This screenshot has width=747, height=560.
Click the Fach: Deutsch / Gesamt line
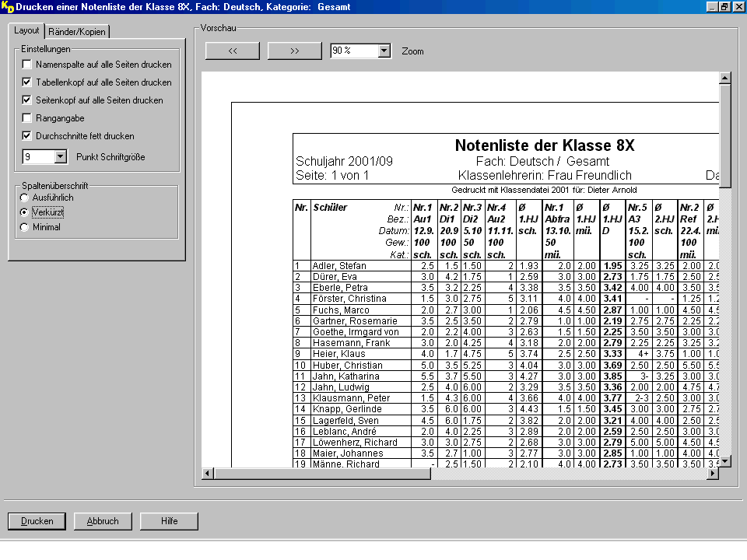click(542, 162)
